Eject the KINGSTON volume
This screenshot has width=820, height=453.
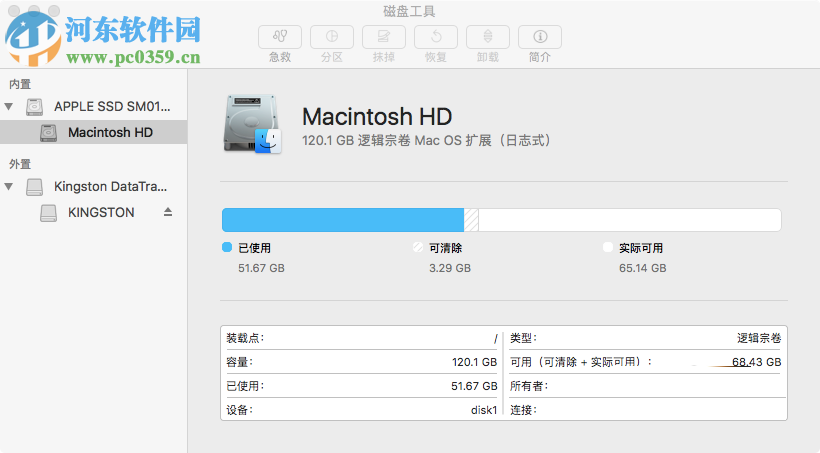tap(168, 212)
